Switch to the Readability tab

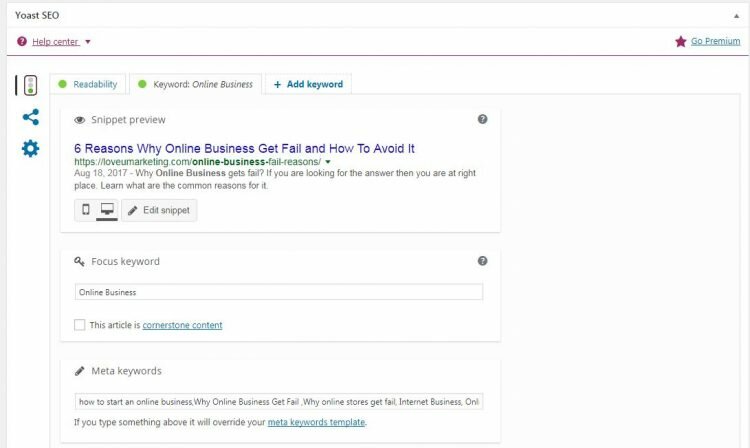point(88,84)
